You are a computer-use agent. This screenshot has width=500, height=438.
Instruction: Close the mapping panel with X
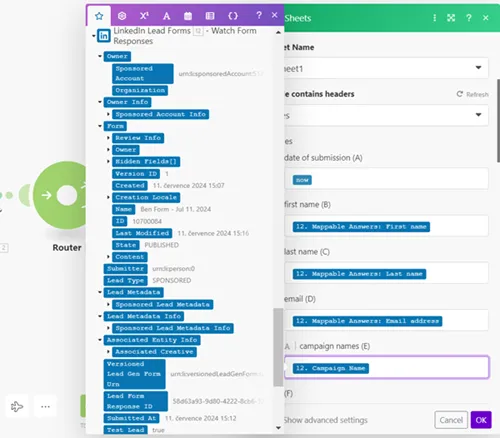(274, 15)
